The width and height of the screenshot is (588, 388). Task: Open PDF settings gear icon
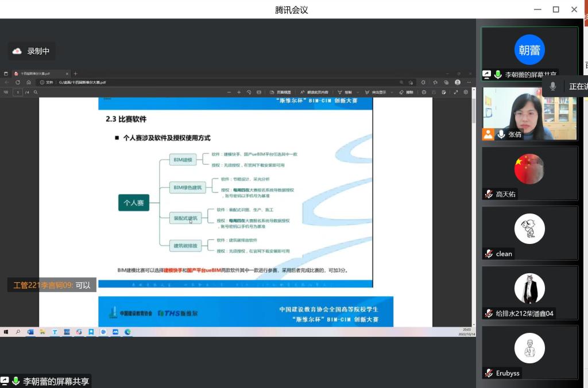tap(466, 92)
